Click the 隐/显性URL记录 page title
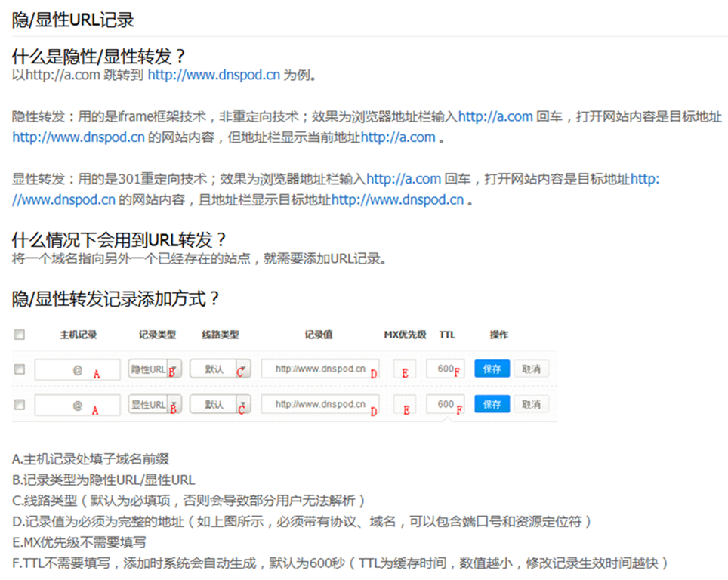Image resolution: width=728 pixels, height=580 pixels. pyautogui.click(x=73, y=20)
